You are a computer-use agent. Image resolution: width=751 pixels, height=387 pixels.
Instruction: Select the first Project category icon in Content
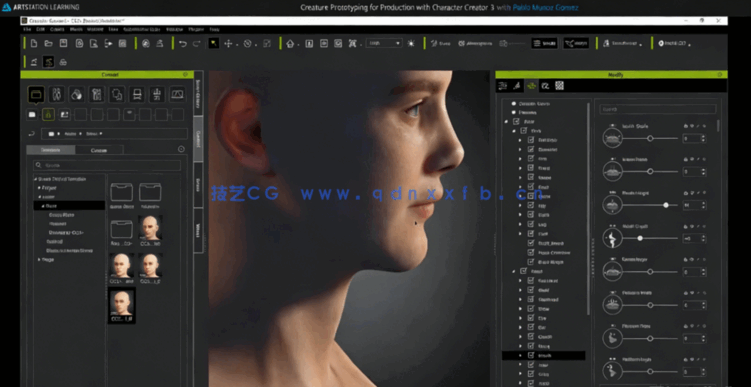pyautogui.click(x=36, y=94)
